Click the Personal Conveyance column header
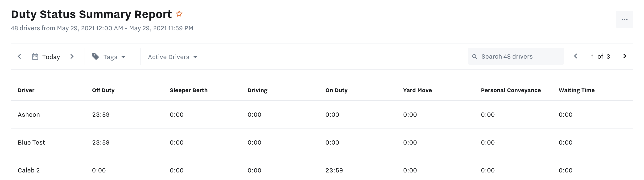This screenshot has width=644, height=180. [511, 90]
